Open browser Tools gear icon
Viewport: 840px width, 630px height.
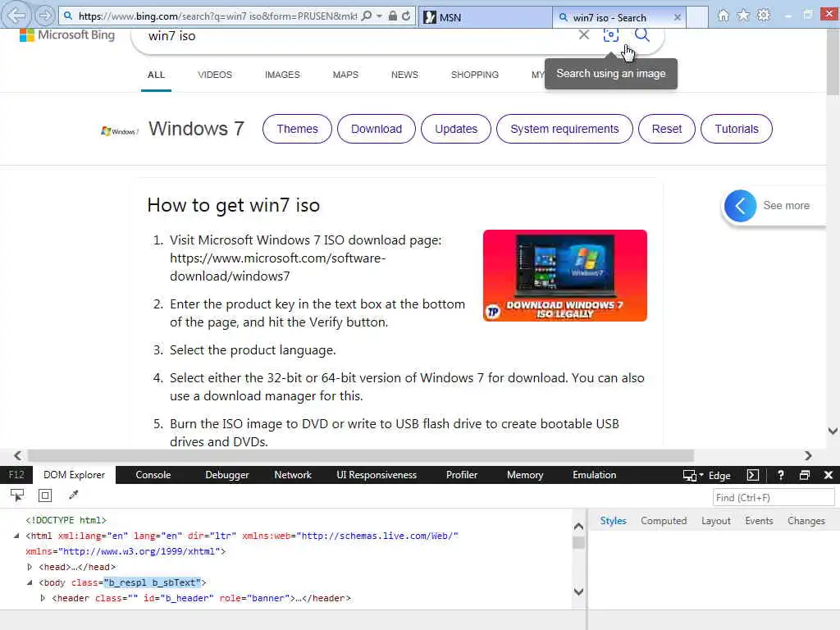coord(764,16)
